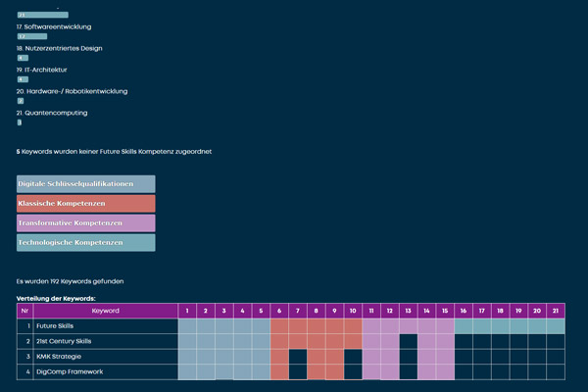The width and height of the screenshot is (588, 392).
Task: Click the Nr column header
Action: (25, 311)
